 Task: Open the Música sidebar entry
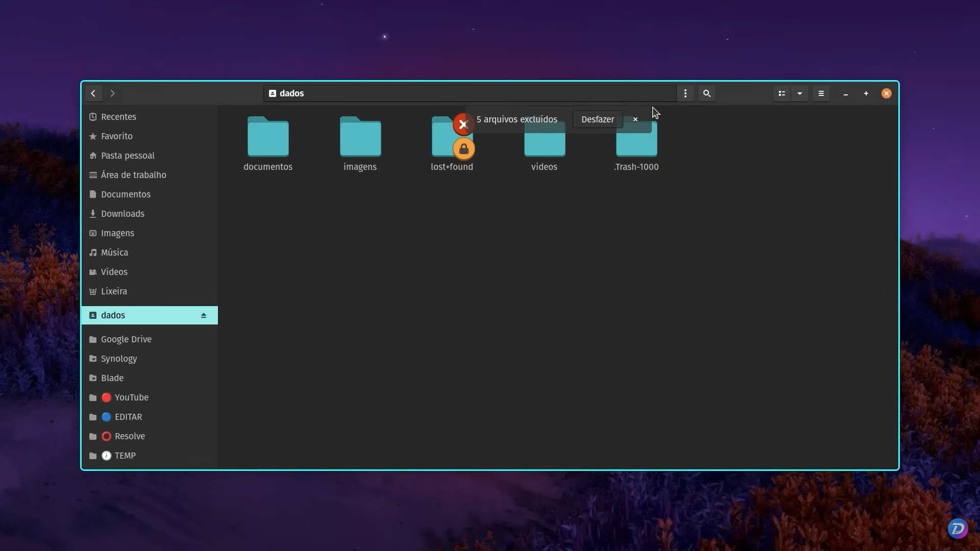113,252
